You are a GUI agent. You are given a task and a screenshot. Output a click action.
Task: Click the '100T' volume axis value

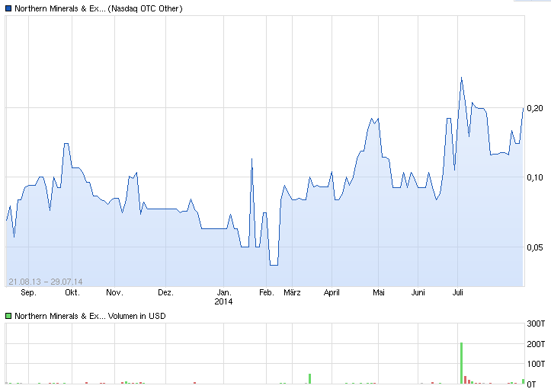[x=536, y=364]
